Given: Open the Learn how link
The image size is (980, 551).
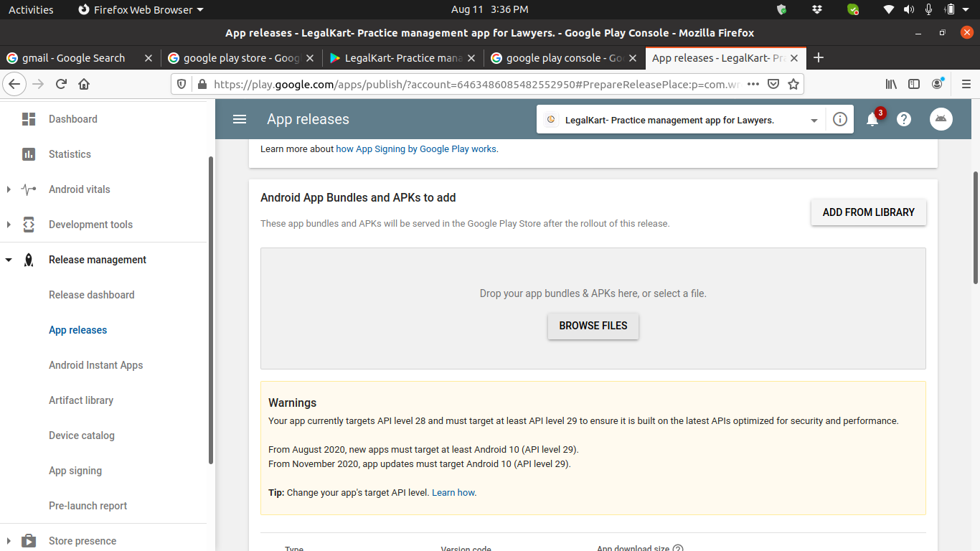Looking at the screenshot, I should [x=453, y=493].
